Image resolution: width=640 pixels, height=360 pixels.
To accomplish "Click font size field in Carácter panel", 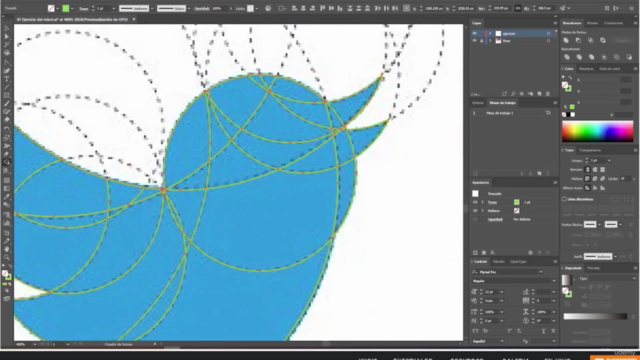I will pos(493,292).
